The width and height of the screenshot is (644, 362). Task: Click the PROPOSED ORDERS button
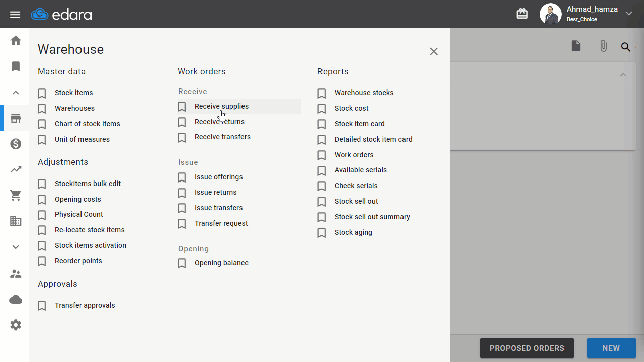point(527,348)
